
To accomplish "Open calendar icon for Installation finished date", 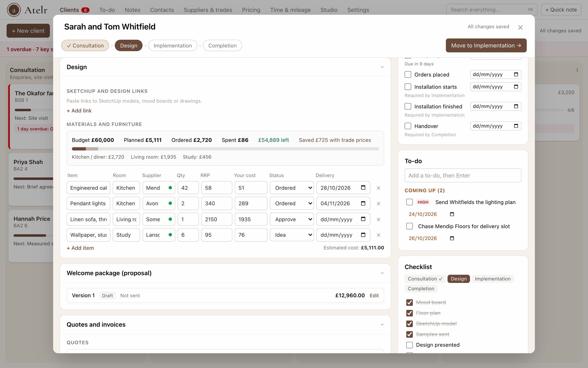I will pyautogui.click(x=516, y=106).
